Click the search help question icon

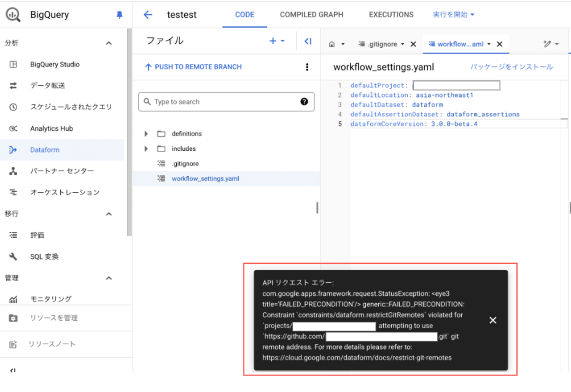(x=304, y=102)
